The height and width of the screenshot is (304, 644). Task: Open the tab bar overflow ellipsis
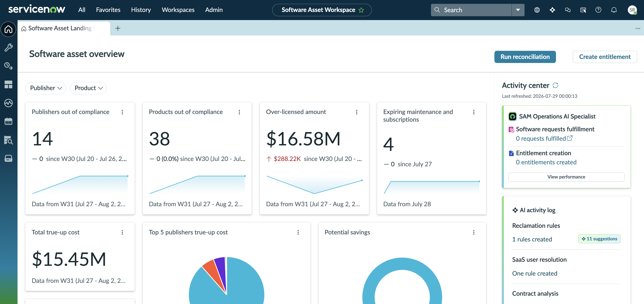coord(638,28)
